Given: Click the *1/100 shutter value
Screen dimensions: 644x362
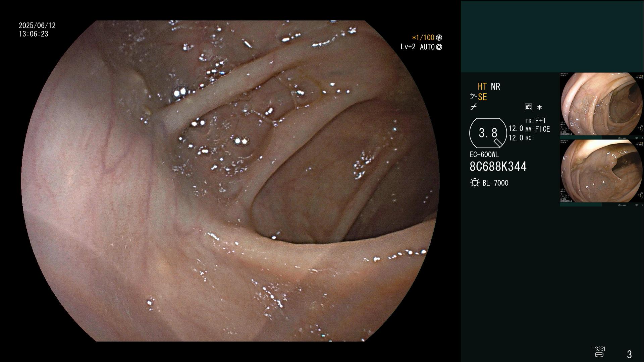Looking at the screenshot, I should [423, 38].
